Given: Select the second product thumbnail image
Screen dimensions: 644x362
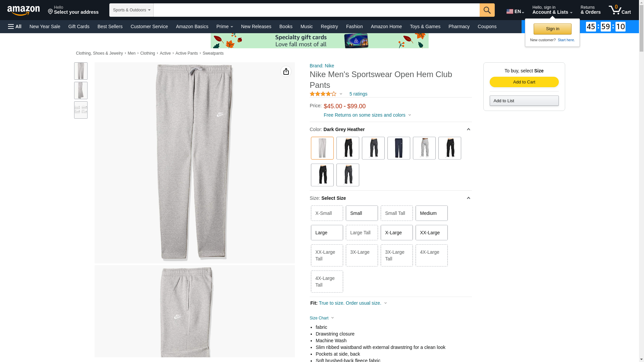Looking at the screenshot, I should pos(80,90).
